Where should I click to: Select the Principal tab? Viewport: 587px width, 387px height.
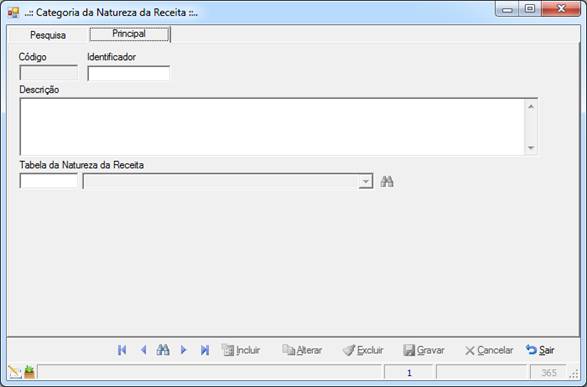coord(129,34)
